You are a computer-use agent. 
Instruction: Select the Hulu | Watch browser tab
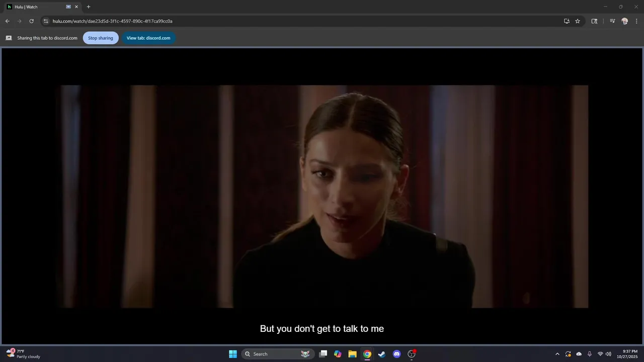point(42,7)
